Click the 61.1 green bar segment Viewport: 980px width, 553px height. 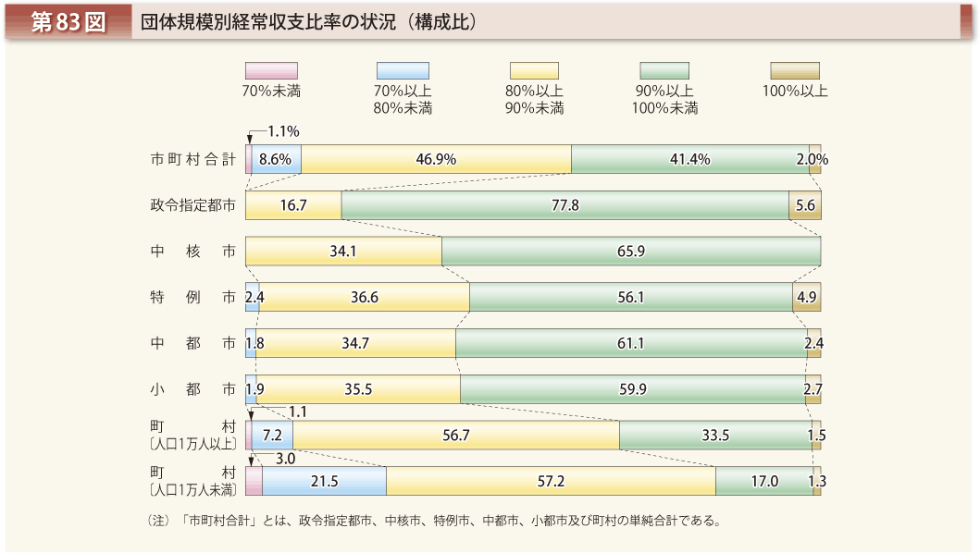tap(631, 343)
